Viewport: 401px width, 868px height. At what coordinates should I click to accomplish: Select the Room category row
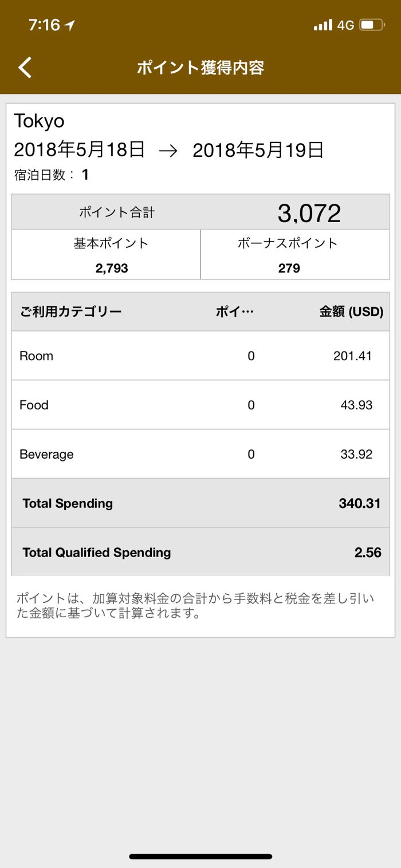[x=200, y=356]
